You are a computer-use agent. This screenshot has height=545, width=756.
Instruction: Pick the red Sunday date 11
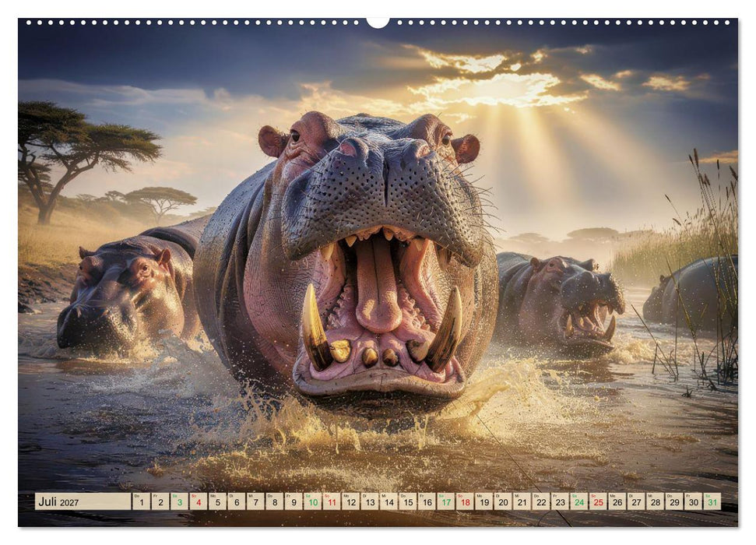[x=332, y=501]
